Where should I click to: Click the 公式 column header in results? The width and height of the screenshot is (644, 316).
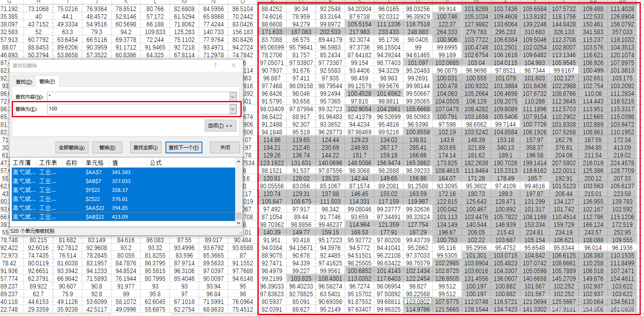click(191, 163)
